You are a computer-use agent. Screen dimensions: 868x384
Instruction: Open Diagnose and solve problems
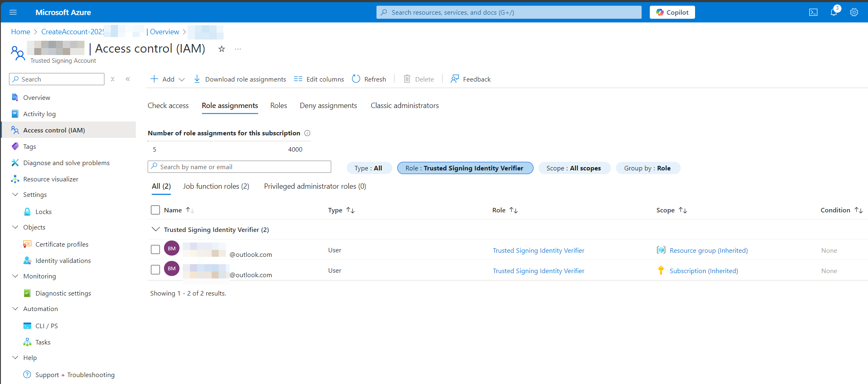66,163
